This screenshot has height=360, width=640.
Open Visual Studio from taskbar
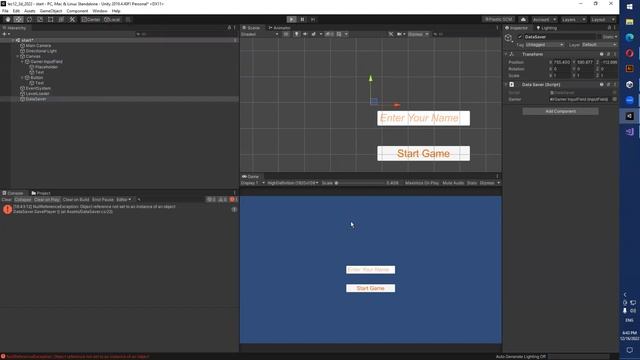tap(629, 132)
